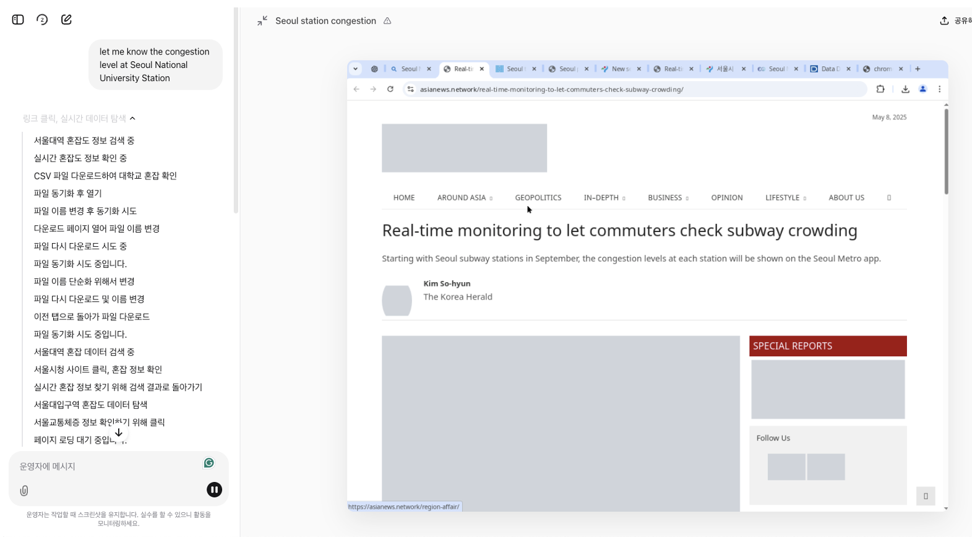Click the chat panel scrollbar
This screenshot has height=537, width=980.
[236, 111]
